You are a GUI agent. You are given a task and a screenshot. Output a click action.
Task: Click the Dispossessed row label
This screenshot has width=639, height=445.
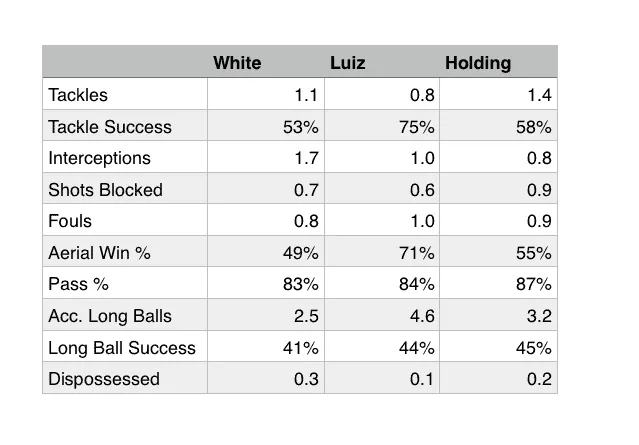[104, 379]
